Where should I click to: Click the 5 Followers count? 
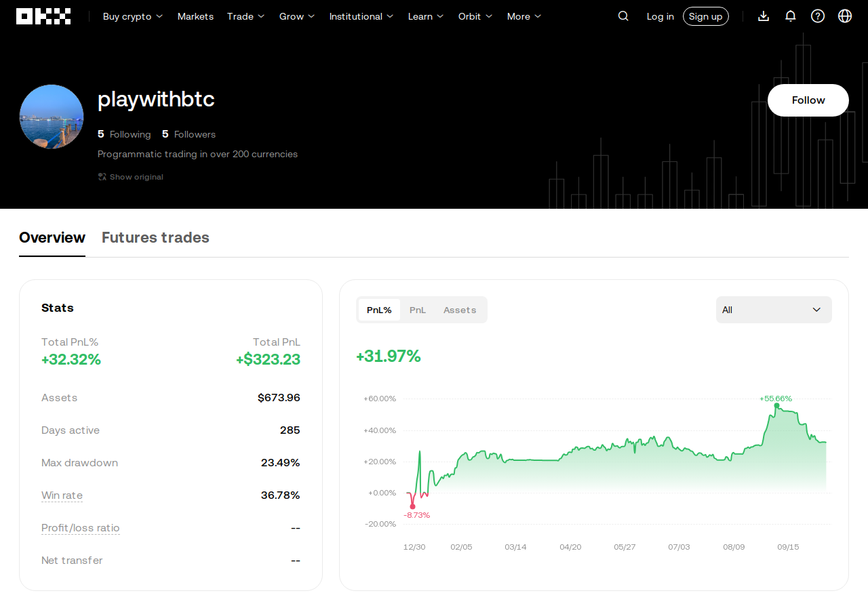tap(189, 134)
